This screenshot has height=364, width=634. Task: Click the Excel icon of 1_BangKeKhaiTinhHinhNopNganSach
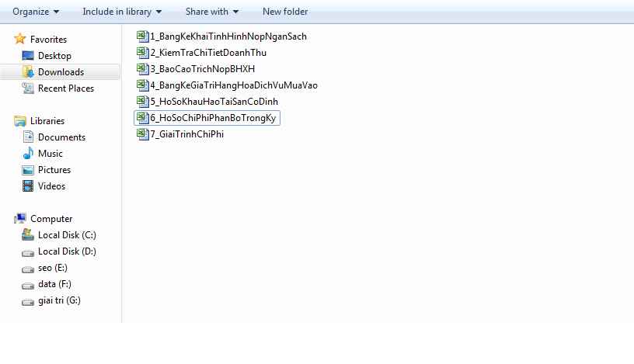pos(142,36)
